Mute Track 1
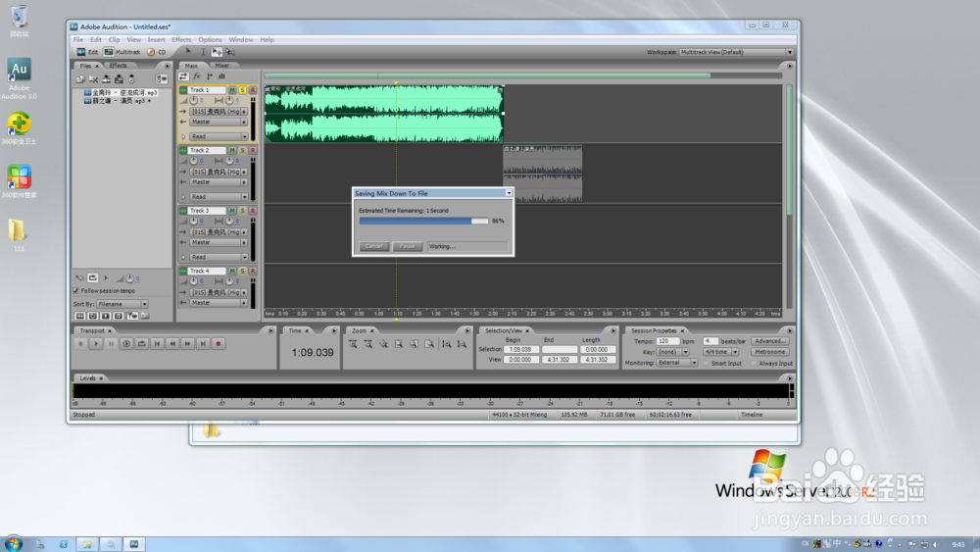The image size is (980, 552). click(x=232, y=90)
